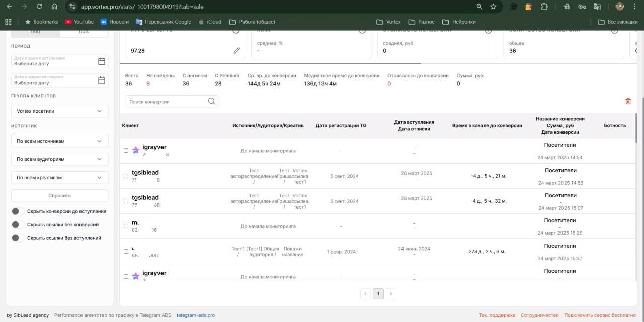Click the browser bookmark star icon

coord(493,7)
